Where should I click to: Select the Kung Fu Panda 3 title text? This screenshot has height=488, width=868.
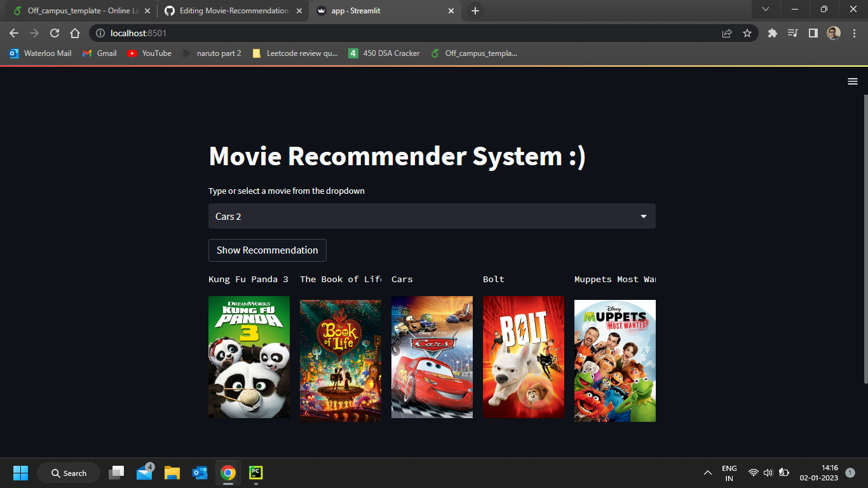[x=248, y=279]
